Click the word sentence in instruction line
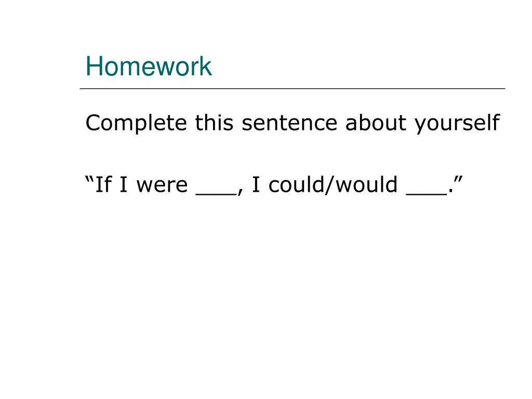This screenshot has height=399, width=532. pos(289,123)
